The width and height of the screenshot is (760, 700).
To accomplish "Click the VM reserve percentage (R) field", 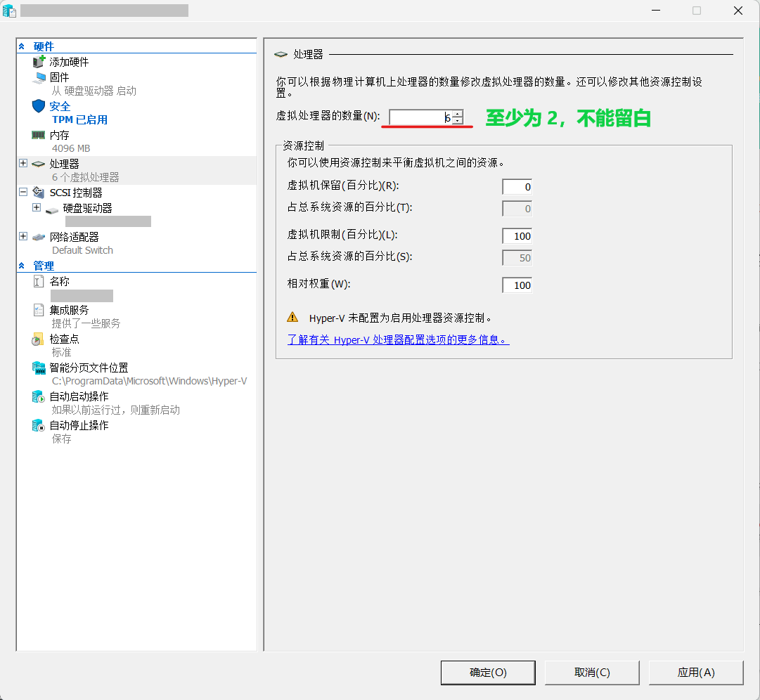I will pos(517,187).
